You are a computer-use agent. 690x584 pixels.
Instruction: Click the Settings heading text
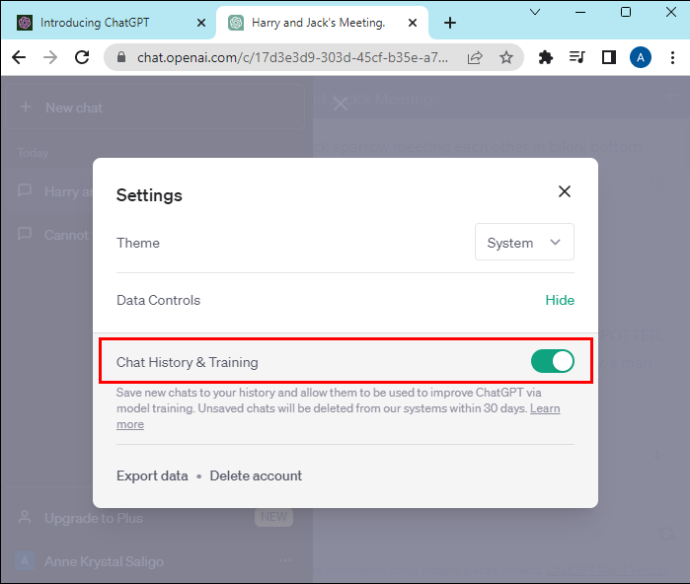(x=149, y=195)
